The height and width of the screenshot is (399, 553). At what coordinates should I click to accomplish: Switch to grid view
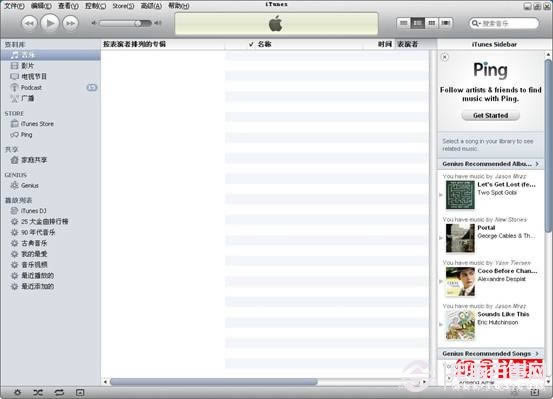point(432,23)
